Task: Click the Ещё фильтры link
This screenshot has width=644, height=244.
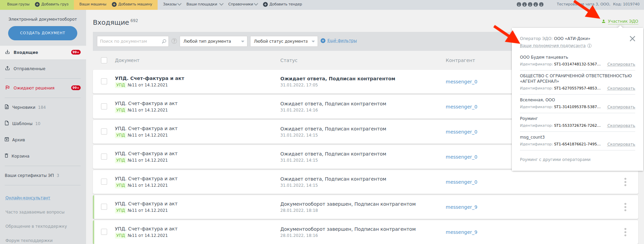Action: pos(342,41)
